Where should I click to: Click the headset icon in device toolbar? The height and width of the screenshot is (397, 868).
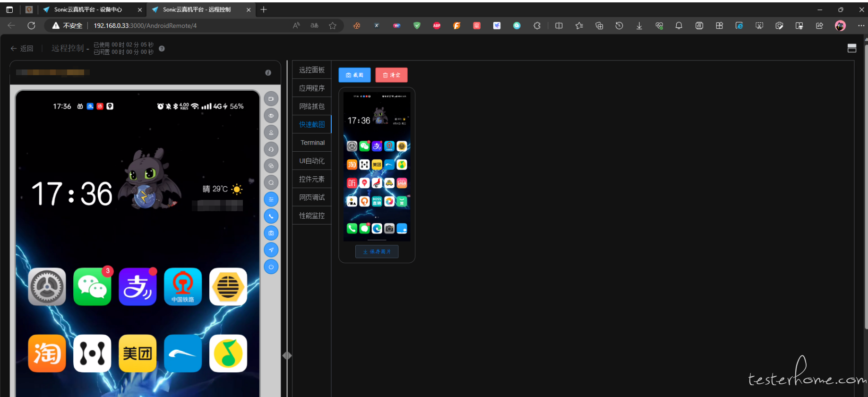(x=271, y=149)
